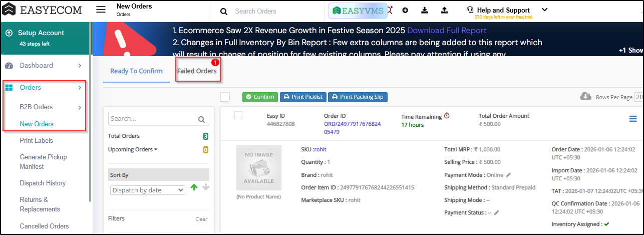Click the plus circle icon in the top bar
644x235 pixels.
click(405, 11)
